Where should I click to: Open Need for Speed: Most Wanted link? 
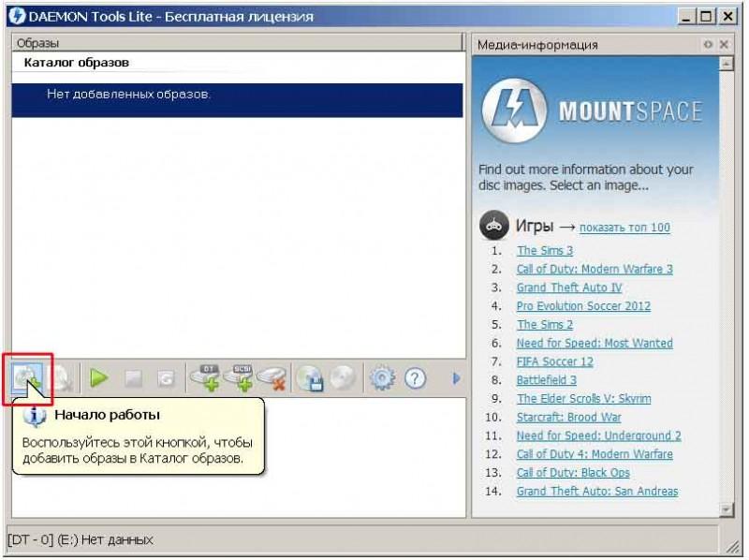click(595, 343)
